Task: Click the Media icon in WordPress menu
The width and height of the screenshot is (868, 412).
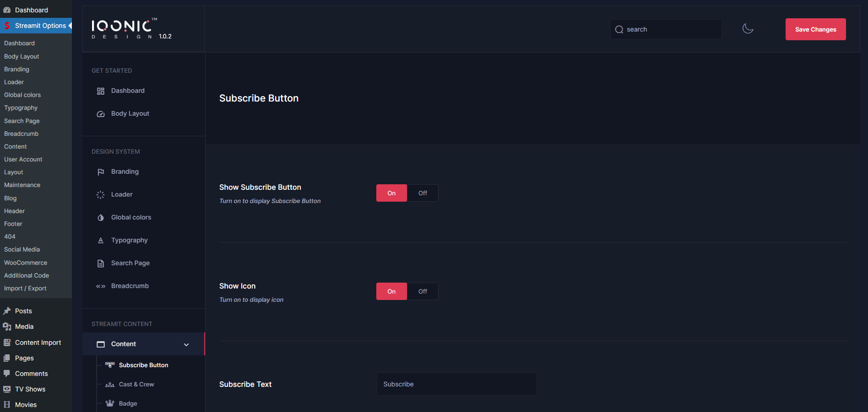Action: pyautogui.click(x=7, y=326)
